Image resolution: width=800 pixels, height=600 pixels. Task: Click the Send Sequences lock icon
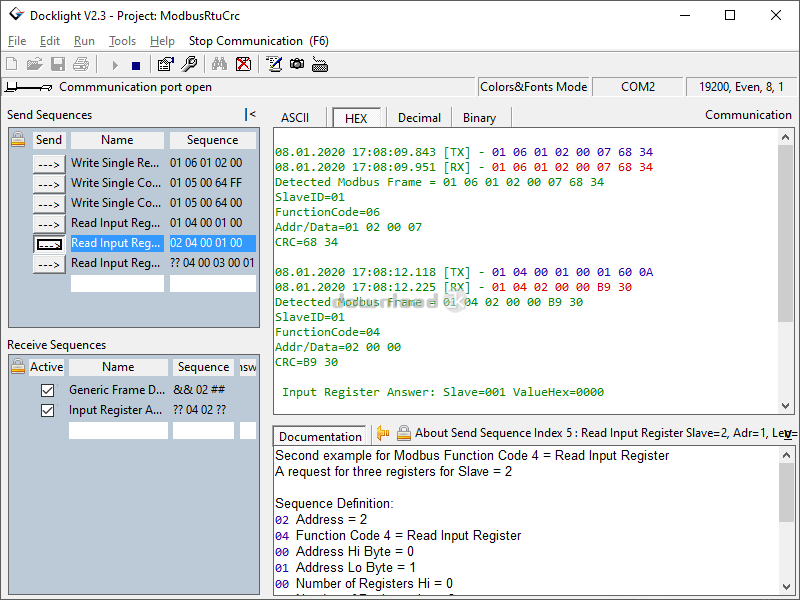coord(18,139)
